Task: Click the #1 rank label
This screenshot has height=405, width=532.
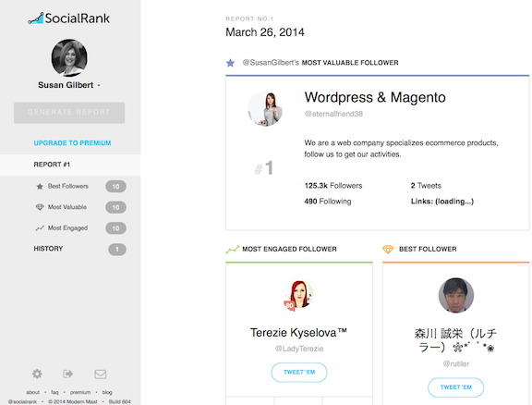Action: (x=264, y=168)
